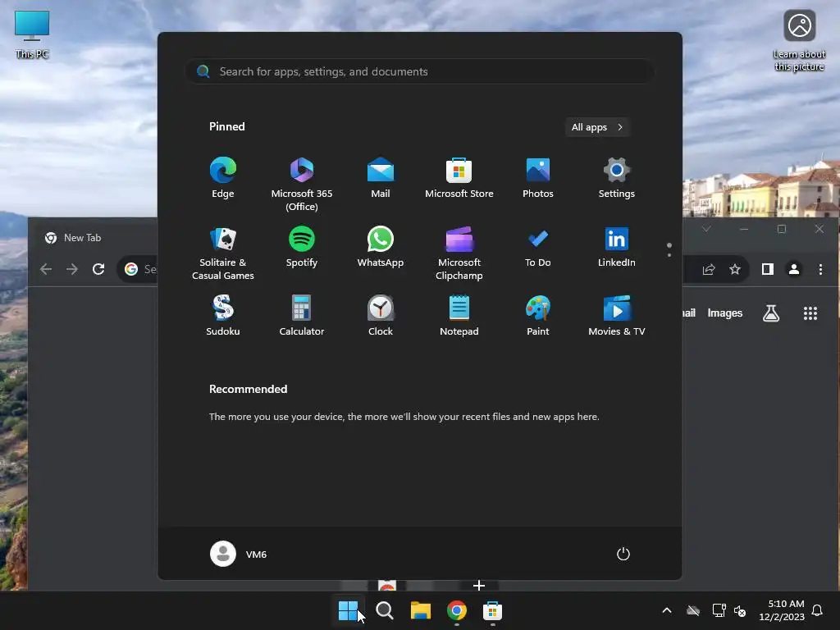Click the OneDrive tray icon
The image size is (840, 630).
[x=693, y=610]
